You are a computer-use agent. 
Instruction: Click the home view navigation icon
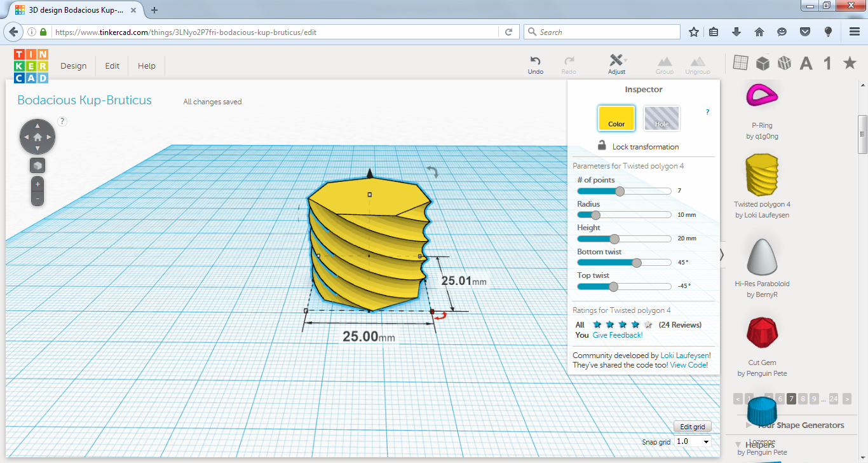[x=37, y=137]
